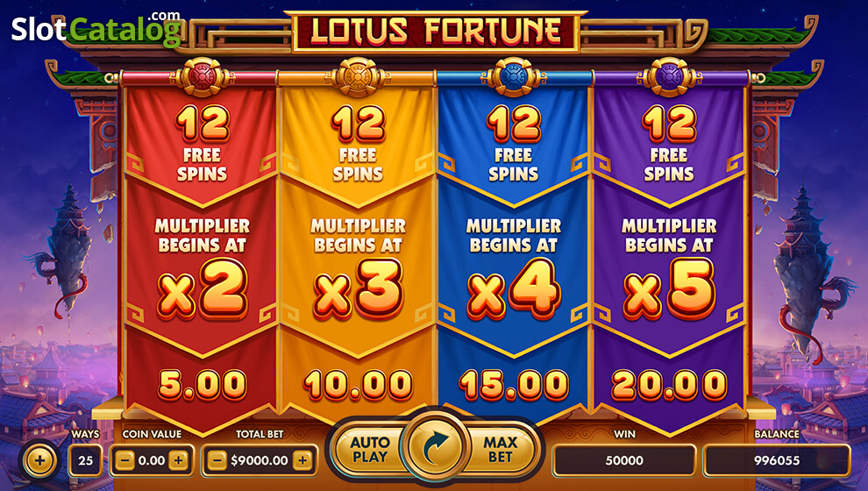This screenshot has width=868, height=491.
Task: Click the Ways value box showing 25
Action: click(x=85, y=460)
